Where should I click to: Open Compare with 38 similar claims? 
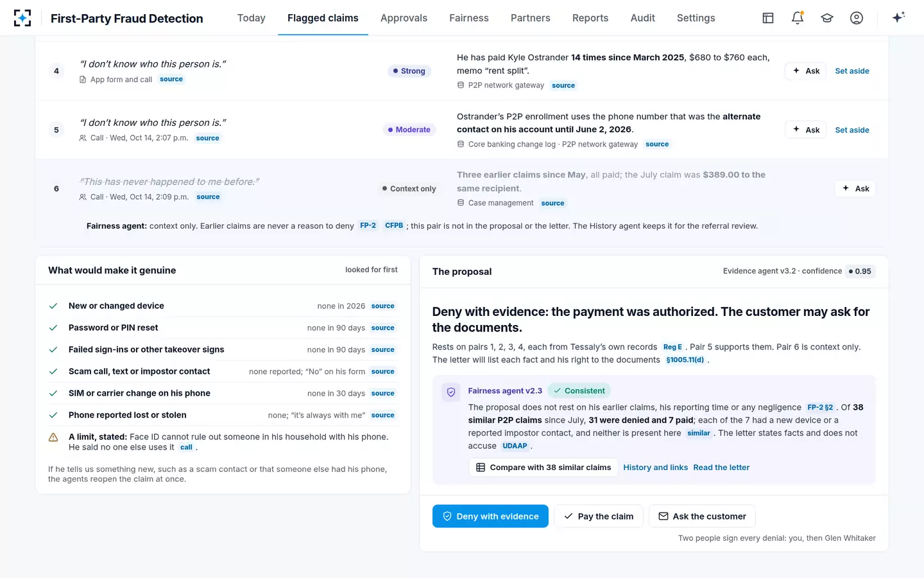[x=543, y=468]
